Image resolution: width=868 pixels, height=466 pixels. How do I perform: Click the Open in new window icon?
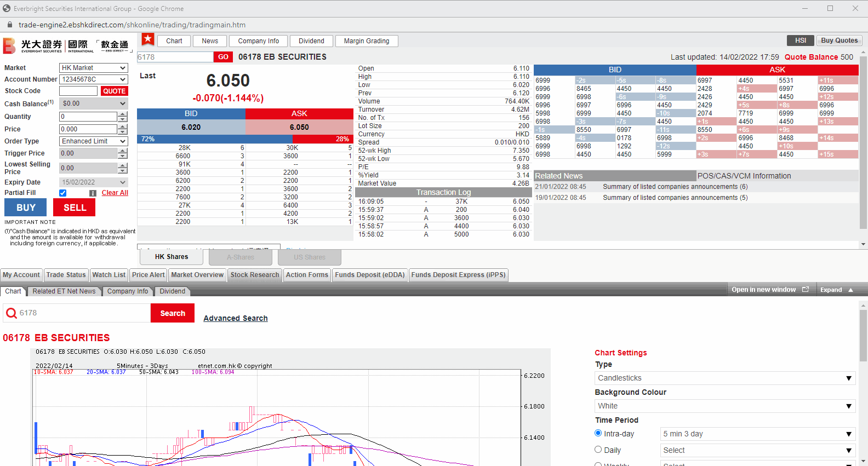pyautogui.click(x=806, y=290)
